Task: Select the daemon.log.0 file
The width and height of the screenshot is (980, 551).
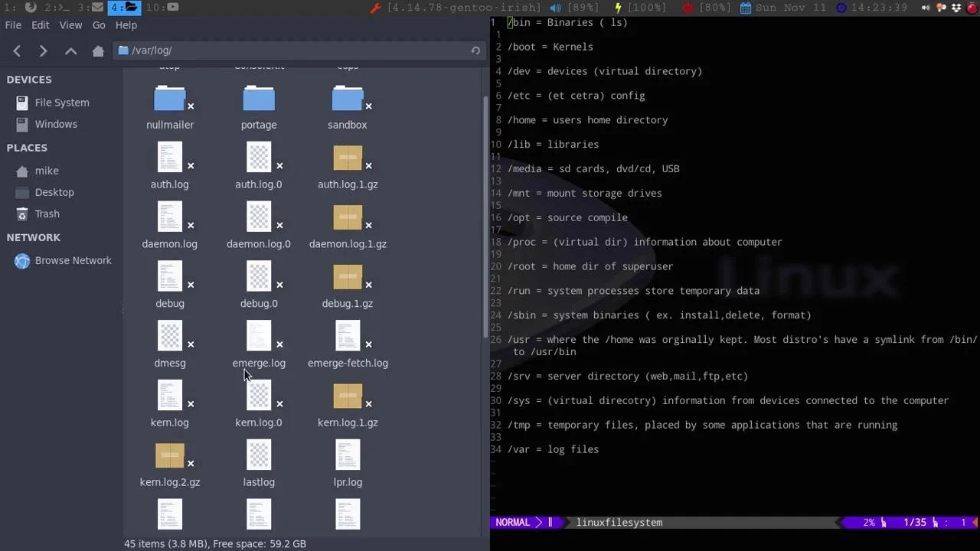Action: 259,226
